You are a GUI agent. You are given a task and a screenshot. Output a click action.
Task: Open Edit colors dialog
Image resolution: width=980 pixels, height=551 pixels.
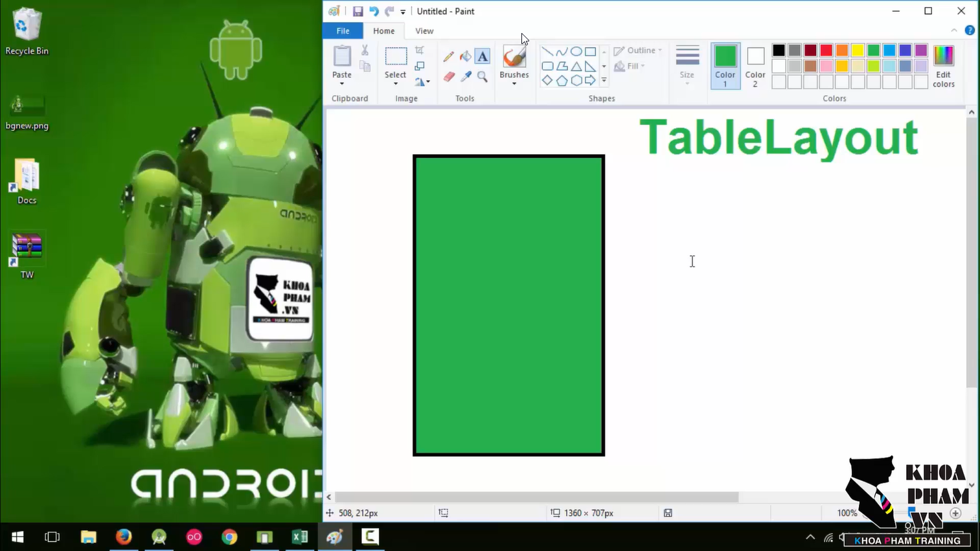tap(944, 66)
